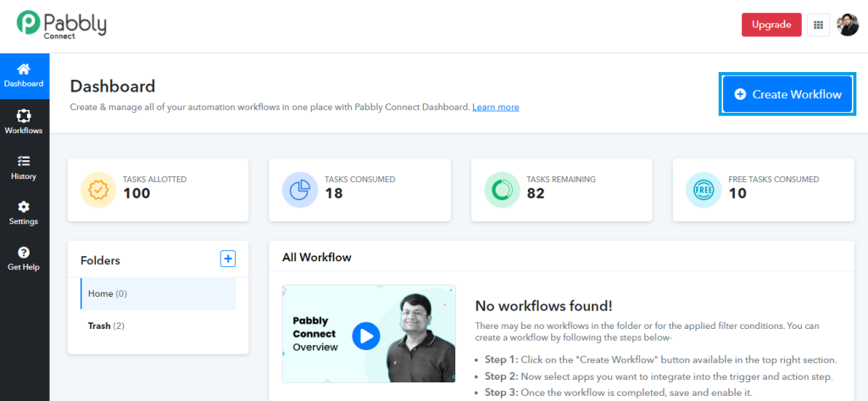868x401 pixels.
Task: Click the Pabbly Connect logo
Action: pyautogui.click(x=61, y=25)
